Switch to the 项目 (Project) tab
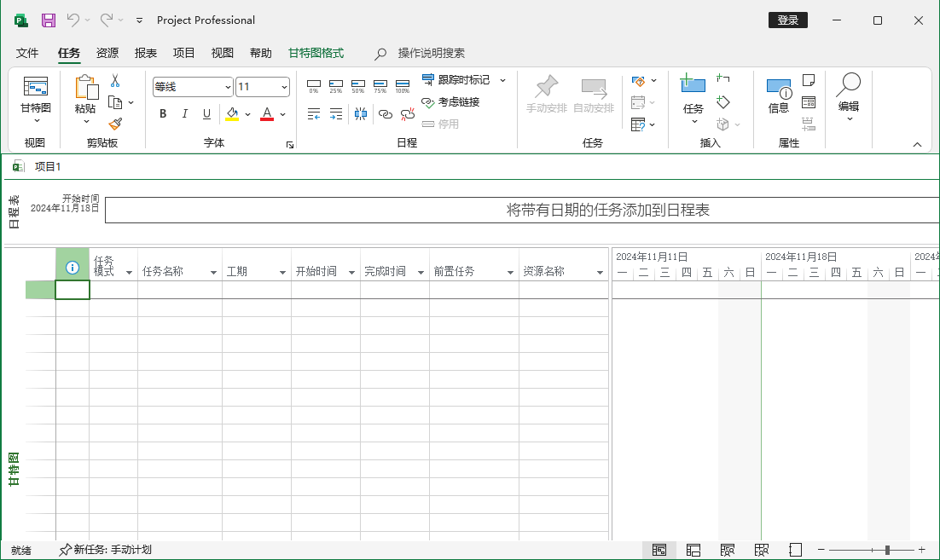The image size is (940, 560). point(184,54)
